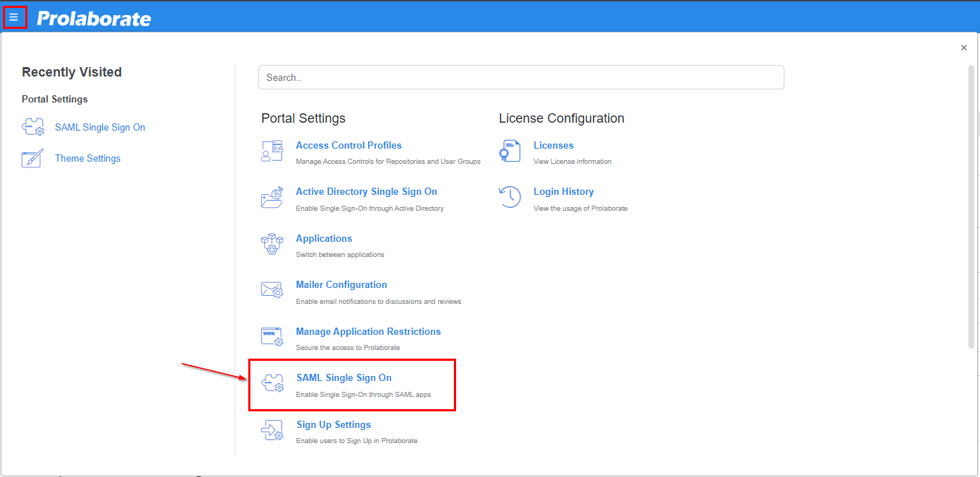Open the Applications setting

click(324, 238)
